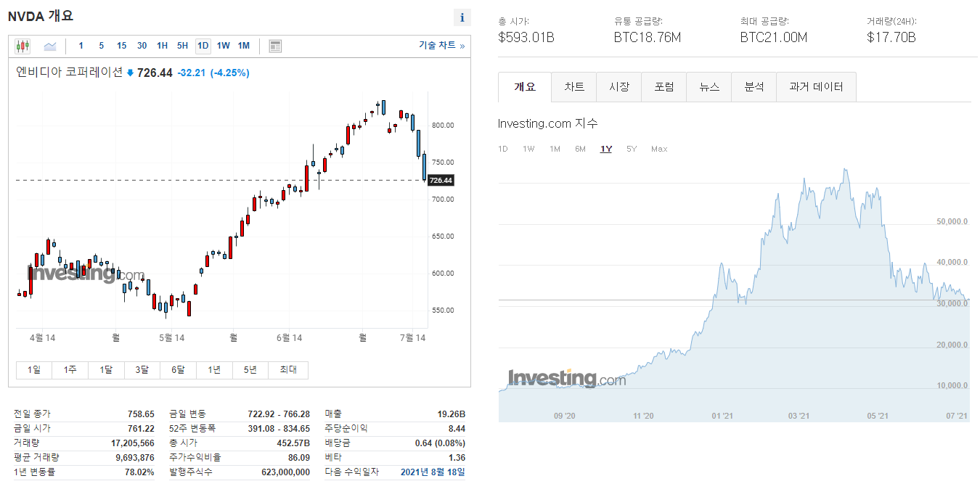Set index chart period to 1D
The height and width of the screenshot is (497, 980).
click(x=502, y=149)
